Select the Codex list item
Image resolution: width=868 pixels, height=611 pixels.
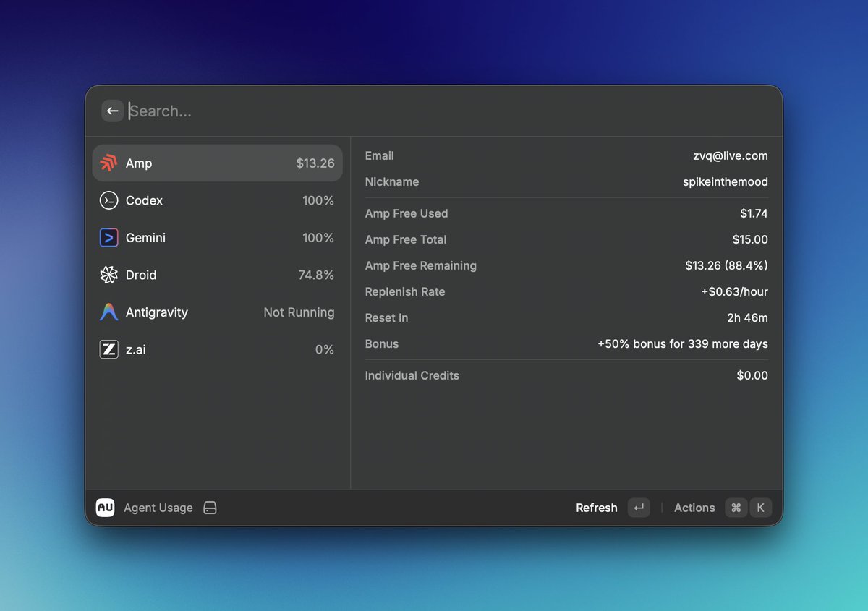click(x=217, y=200)
